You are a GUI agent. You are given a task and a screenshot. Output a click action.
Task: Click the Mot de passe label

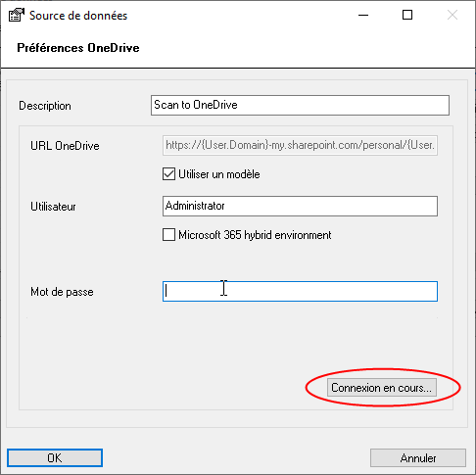(62, 292)
